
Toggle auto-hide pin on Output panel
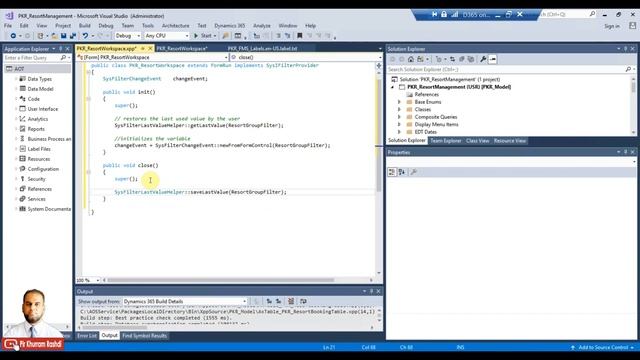[371, 291]
